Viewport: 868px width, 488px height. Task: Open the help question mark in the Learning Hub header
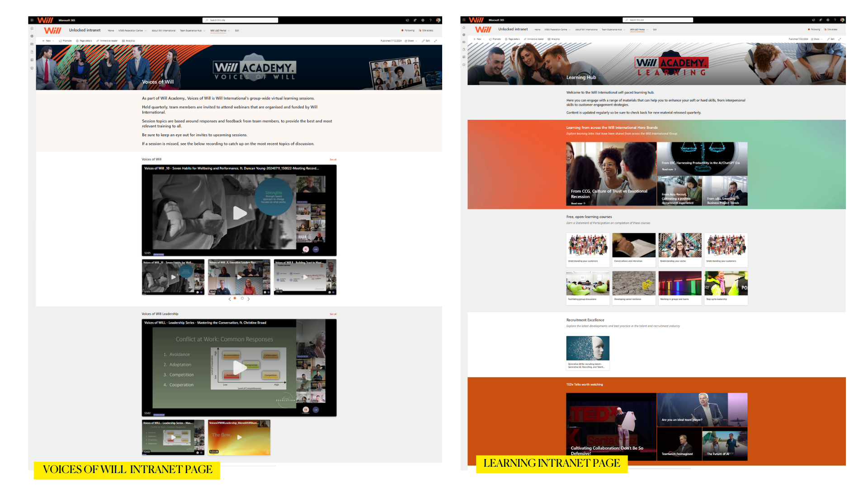pyautogui.click(x=835, y=20)
